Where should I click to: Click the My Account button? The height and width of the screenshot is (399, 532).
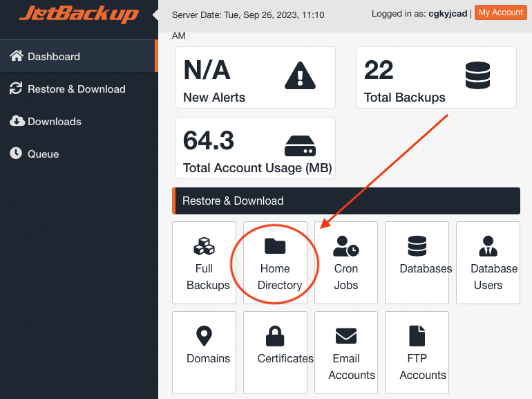[500, 12]
